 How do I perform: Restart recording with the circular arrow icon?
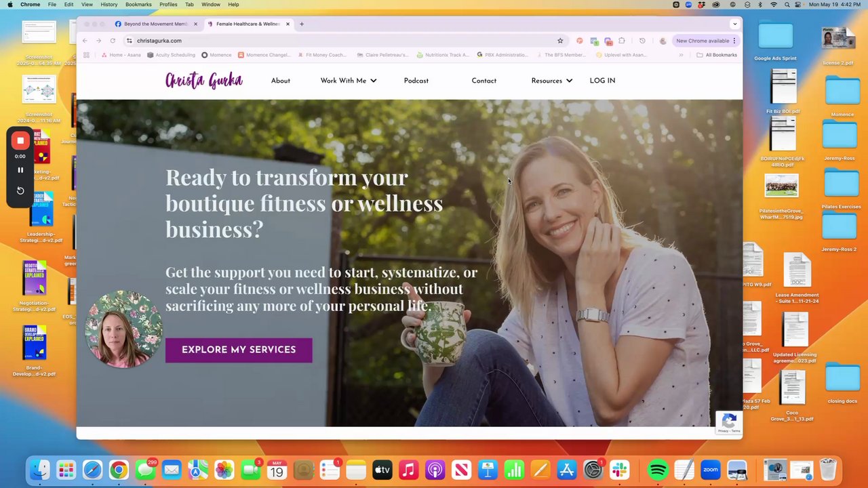20,190
